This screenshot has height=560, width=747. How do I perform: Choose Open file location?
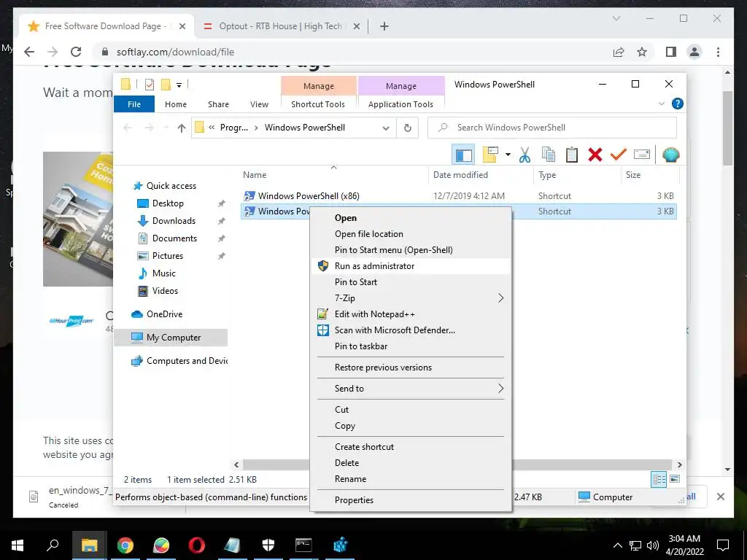point(411,234)
